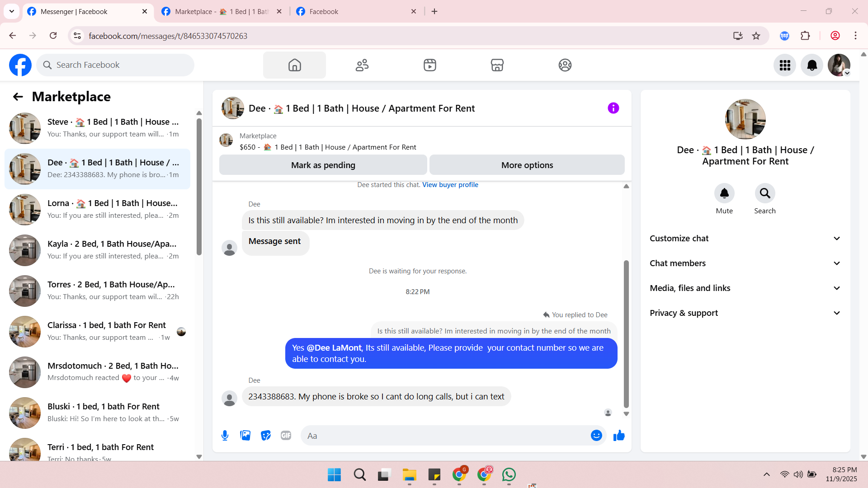Open Bluski's 1 bed conversation

(x=97, y=413)
